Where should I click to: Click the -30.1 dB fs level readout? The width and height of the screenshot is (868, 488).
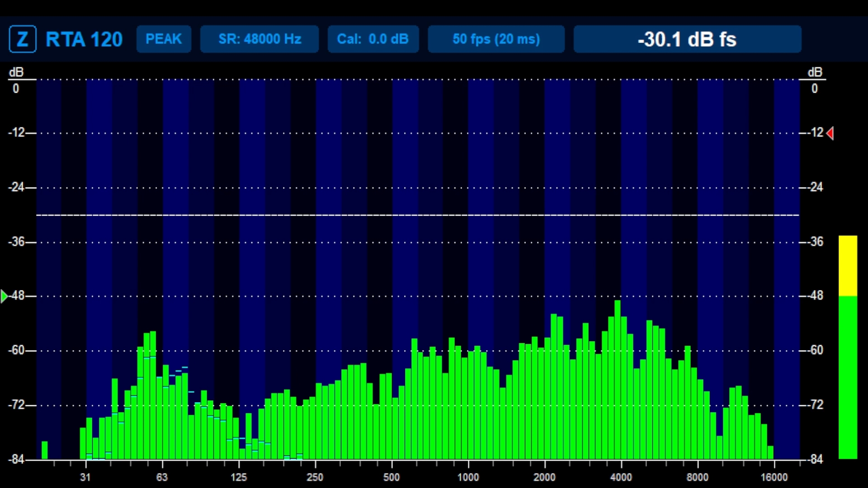click(687, 39)
